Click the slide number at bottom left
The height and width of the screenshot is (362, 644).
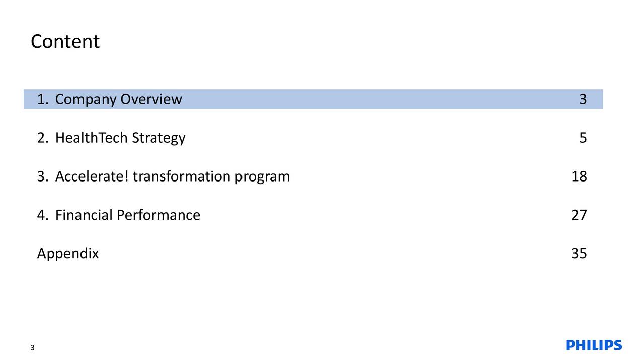[32, 348]
